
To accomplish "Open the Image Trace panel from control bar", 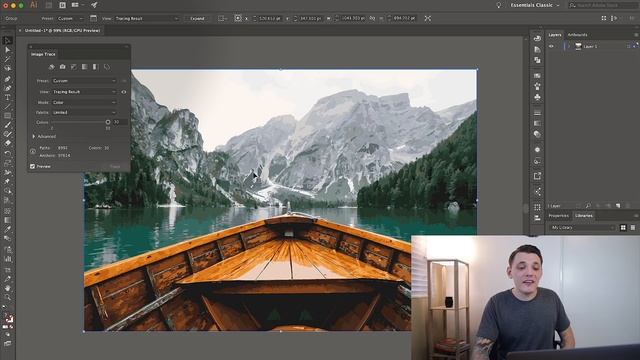I will (93, 18).
